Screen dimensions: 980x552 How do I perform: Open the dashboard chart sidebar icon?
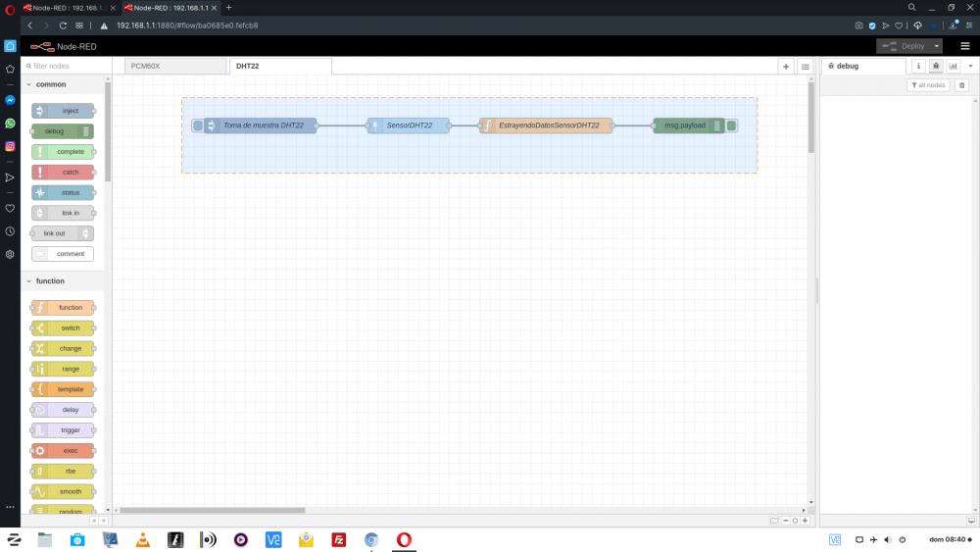tap(954, 66)
